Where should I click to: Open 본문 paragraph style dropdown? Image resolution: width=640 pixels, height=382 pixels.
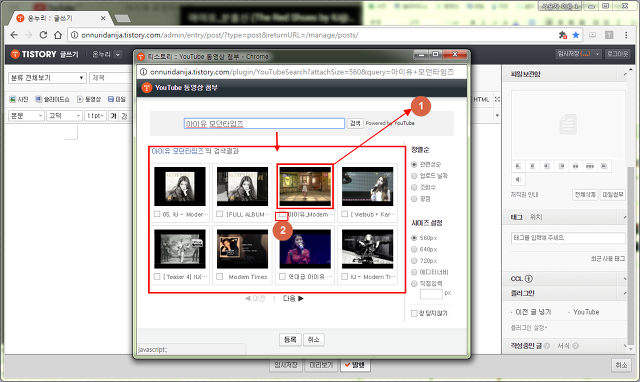pyautogui.click(x=26, y=116)
